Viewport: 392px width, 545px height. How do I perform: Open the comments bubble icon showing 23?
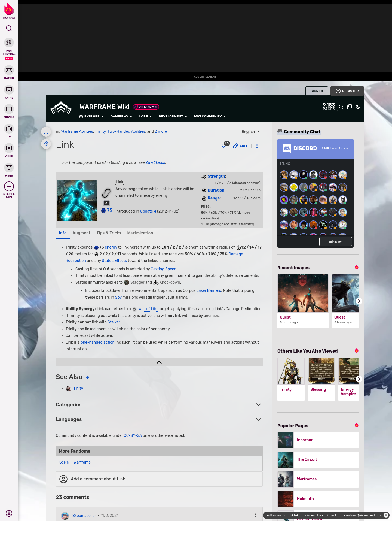click(225, 146)
